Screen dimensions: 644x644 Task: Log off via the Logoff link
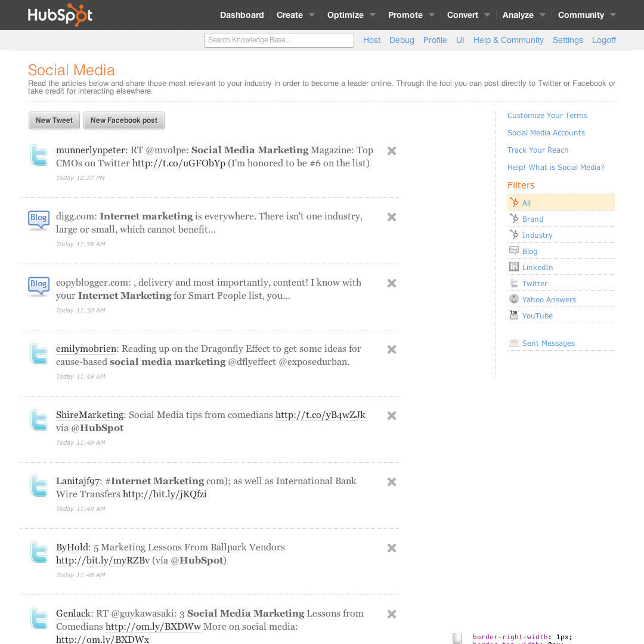click(603, 40)
